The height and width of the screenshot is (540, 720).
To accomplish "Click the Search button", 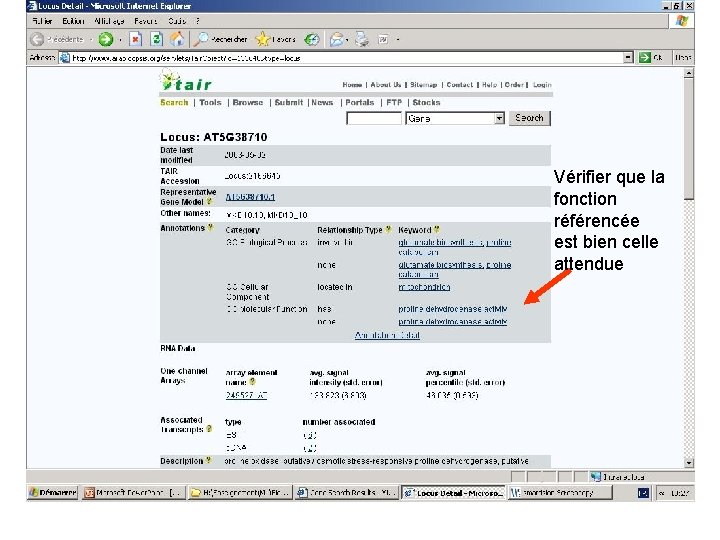I will [x=529, y=118].
